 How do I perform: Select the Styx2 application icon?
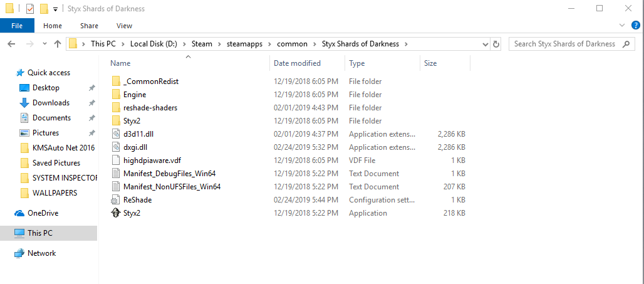(x=116, y=213)
